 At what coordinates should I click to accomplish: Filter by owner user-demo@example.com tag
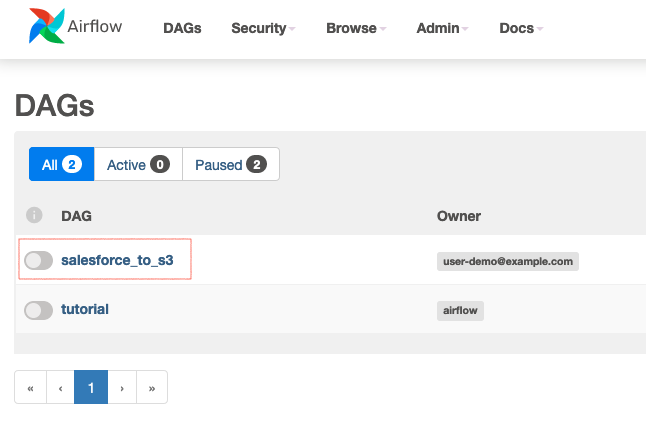pos(508,261)
